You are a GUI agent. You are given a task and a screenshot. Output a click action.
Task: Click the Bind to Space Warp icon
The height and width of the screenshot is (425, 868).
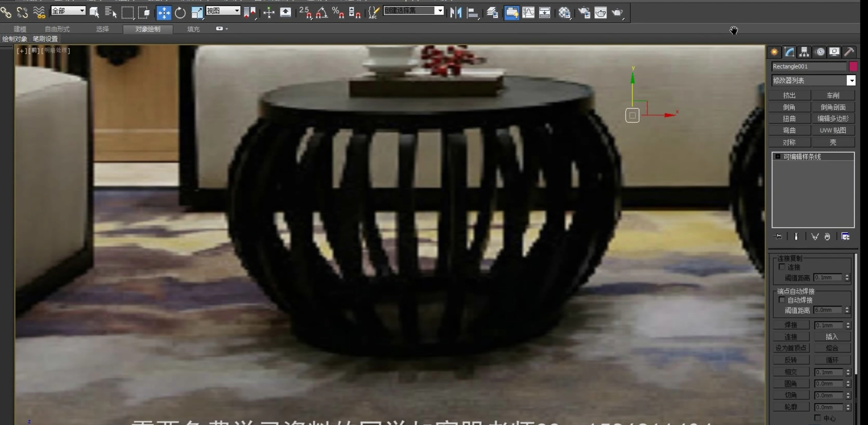[x=39, y=13]
